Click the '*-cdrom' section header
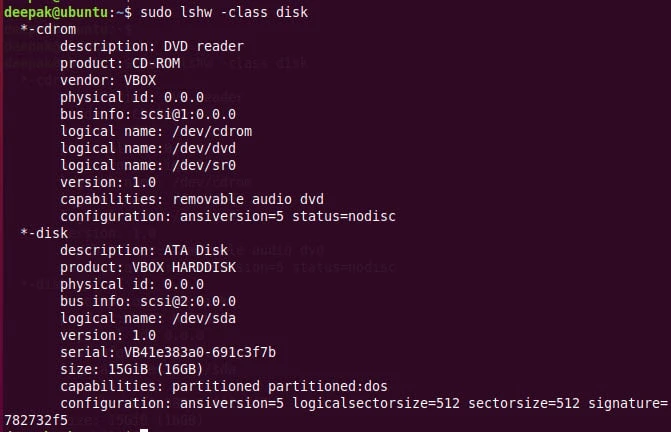The width and height of the screenshot is (671, 432). point(48,29)
